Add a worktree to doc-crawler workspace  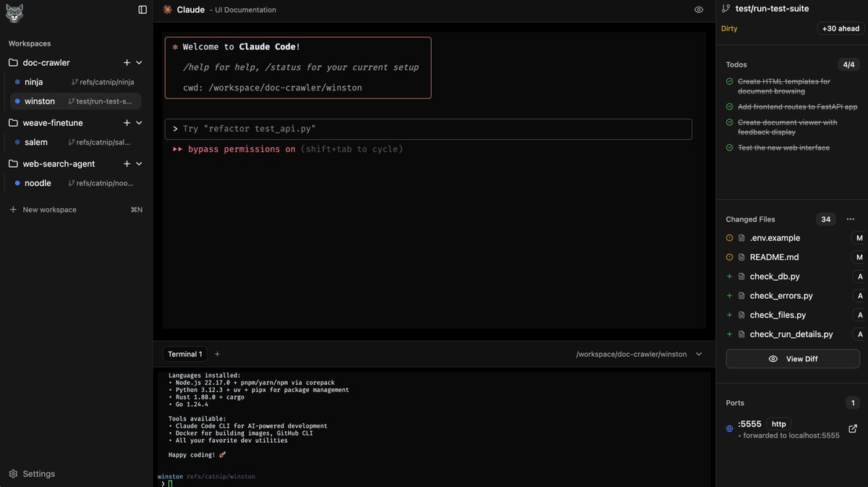pyautogui.click(x=127, y=63)
